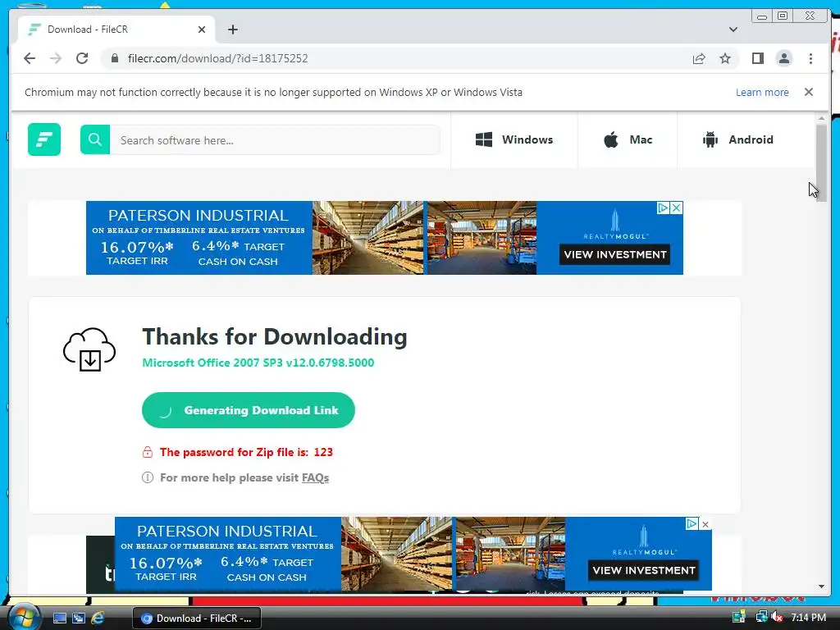The height and width of the screenshot is (630, 840).
Task: Open AdChoices info on bottom ad
Action: pyautogui.click(x=692, y=524)
